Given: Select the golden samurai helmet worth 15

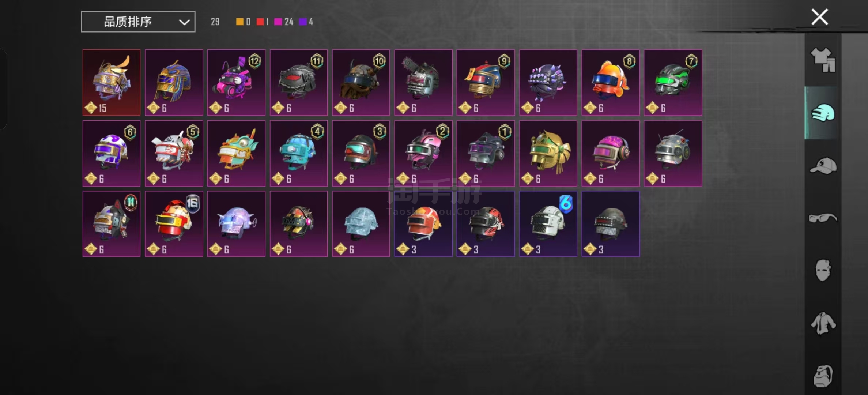Looking at the screenshot, I should click(x=112, y=83).
